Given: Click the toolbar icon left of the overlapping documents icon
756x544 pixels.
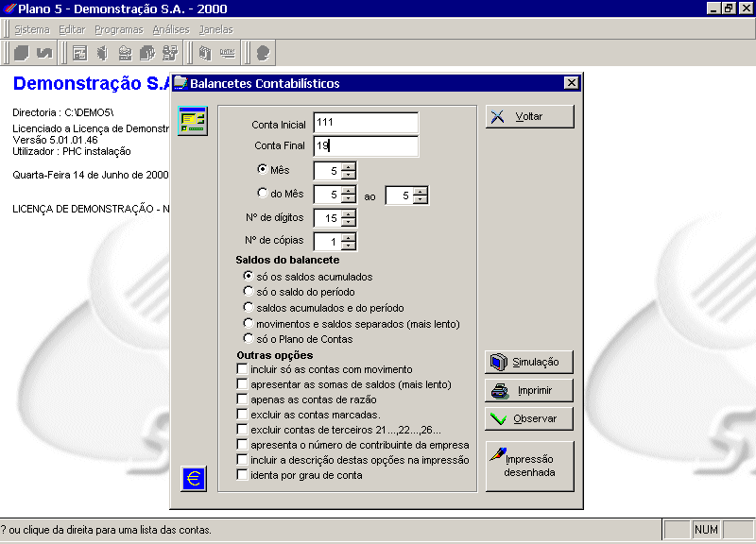Looking at the screenshot, I should point(125,53).
